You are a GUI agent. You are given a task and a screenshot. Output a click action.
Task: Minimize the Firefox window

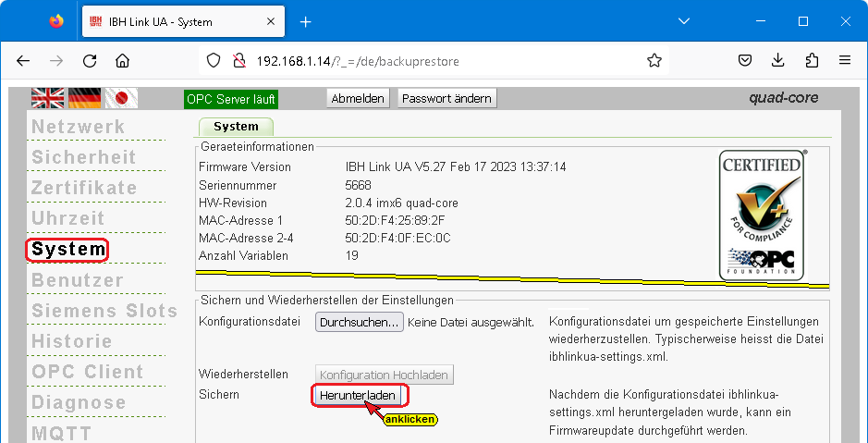click(x=761, y=21)
